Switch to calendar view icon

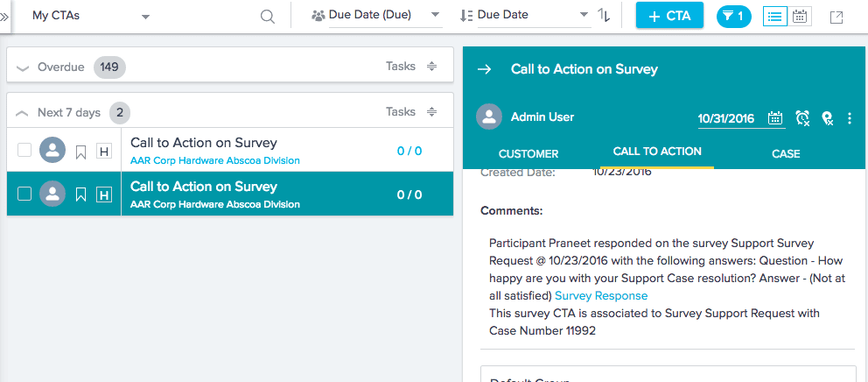tap(800, 16)
